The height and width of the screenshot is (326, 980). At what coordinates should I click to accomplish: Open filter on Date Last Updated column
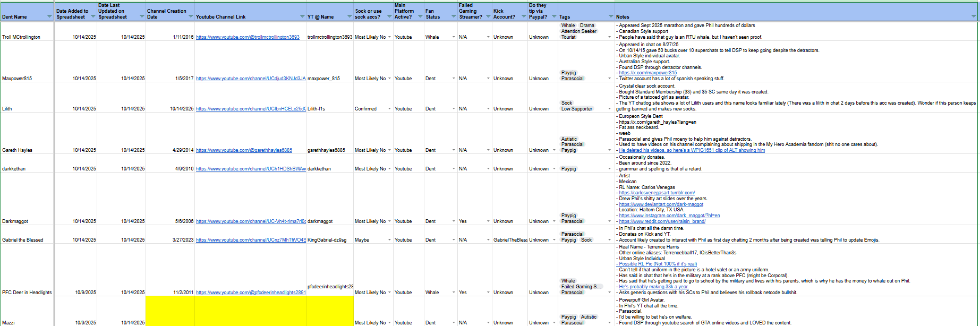142,17
